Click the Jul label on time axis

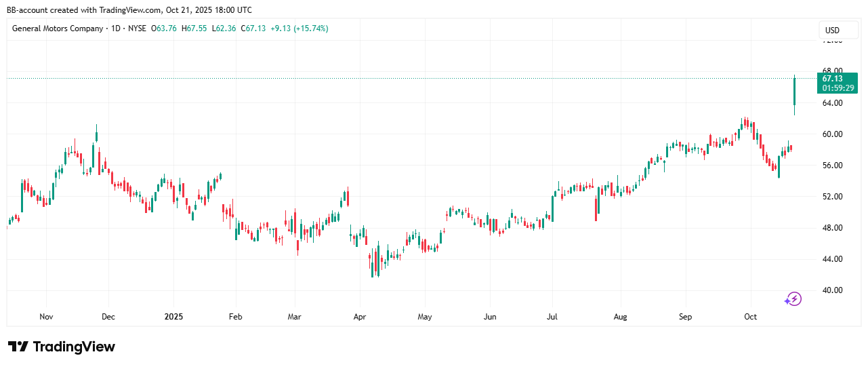(552, 317)
